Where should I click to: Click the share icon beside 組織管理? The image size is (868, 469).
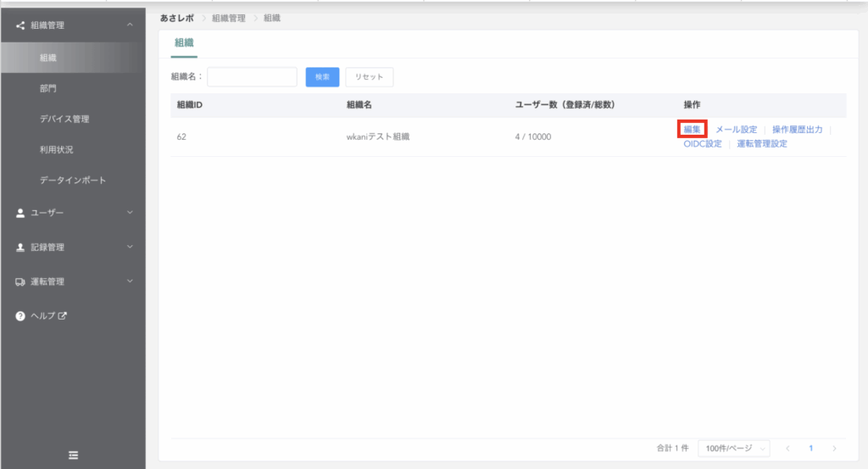[x=20, y=25]
